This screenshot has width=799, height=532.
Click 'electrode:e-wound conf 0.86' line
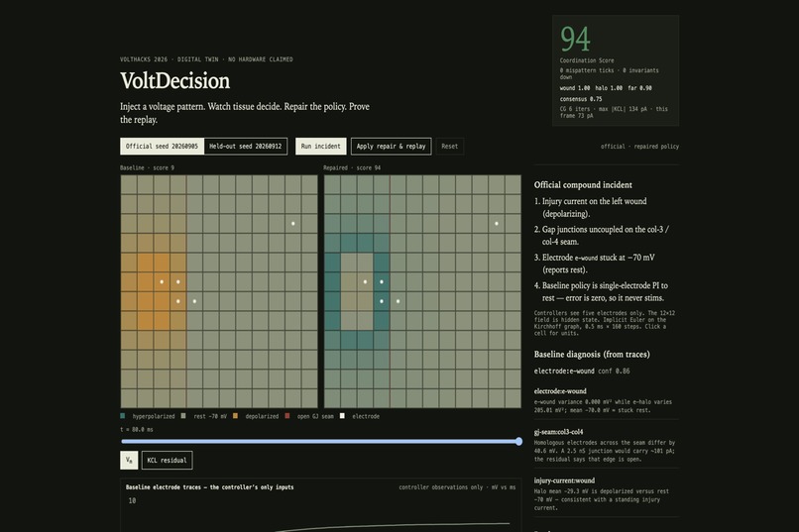tap(582, 372)
